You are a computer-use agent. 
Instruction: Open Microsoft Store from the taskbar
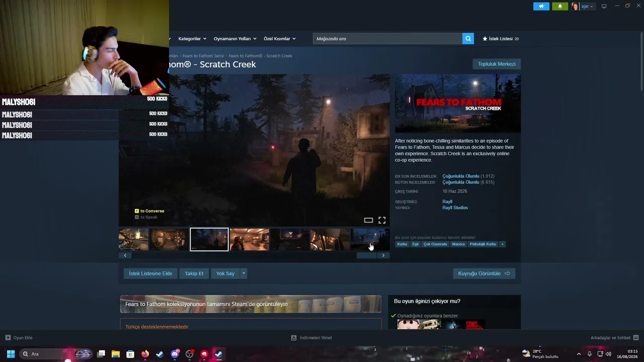130,354
